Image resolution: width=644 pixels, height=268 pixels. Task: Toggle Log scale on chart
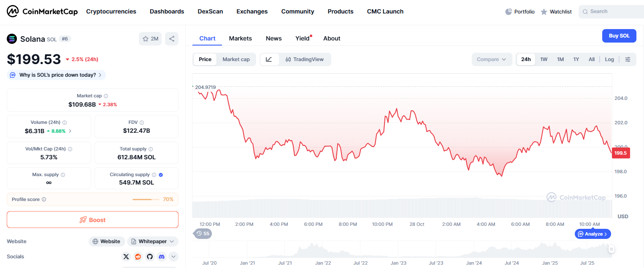point(609,59)
